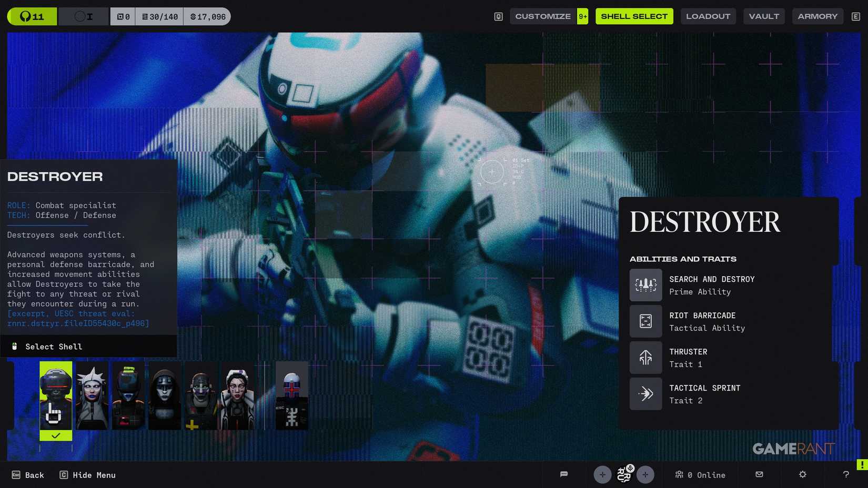Select the Thruster trait icon
Image resolution: width=868 pixels, height=488 pixels.
coord(646,357)
